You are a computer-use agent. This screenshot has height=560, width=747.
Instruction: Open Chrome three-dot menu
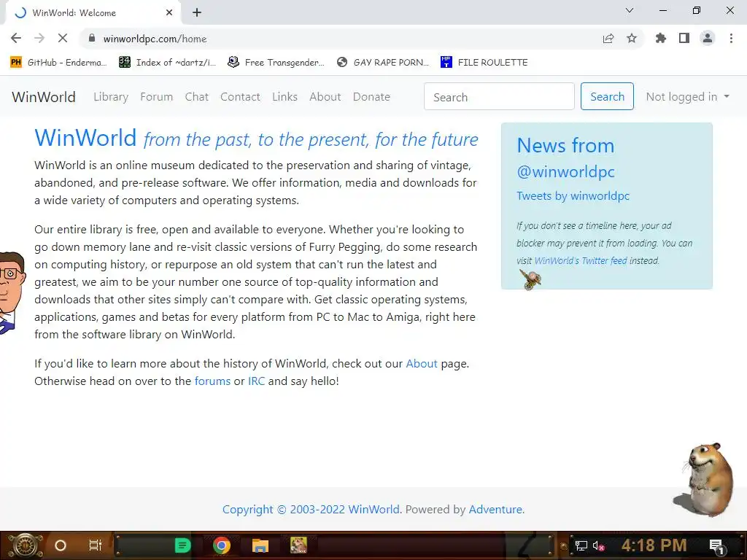(731, 39)
